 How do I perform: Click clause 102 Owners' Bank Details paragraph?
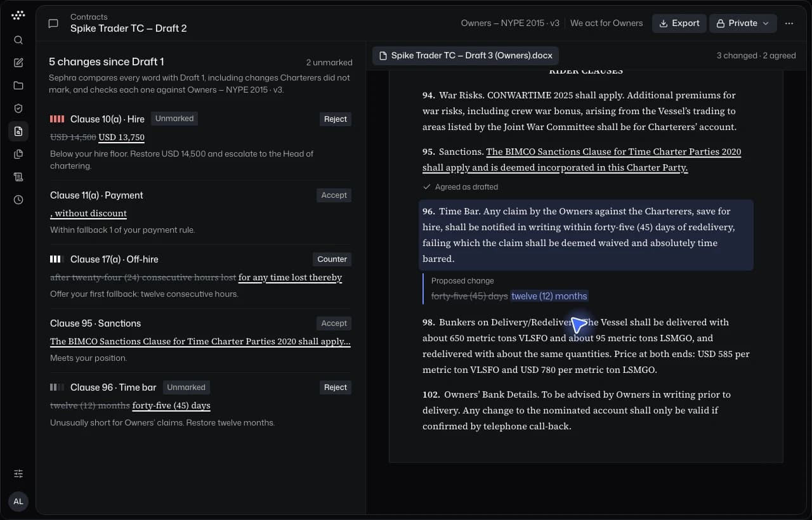coord(577,410)
